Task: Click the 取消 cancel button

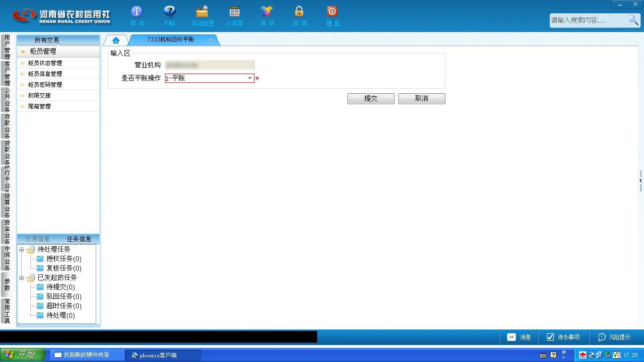Action: 422,99
